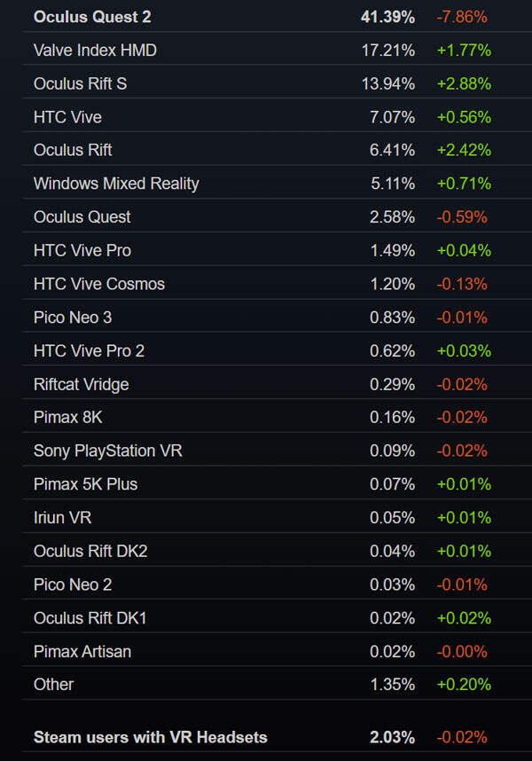This screenshot has width=532, height=761.
Task: Select the HTC Vive row label
Action: [x=67, y=117]
